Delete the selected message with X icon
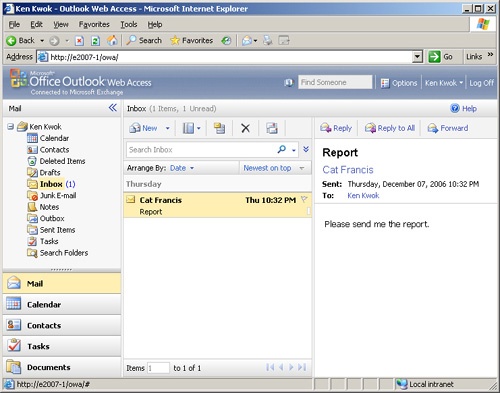500x393 pixels. 245,128
